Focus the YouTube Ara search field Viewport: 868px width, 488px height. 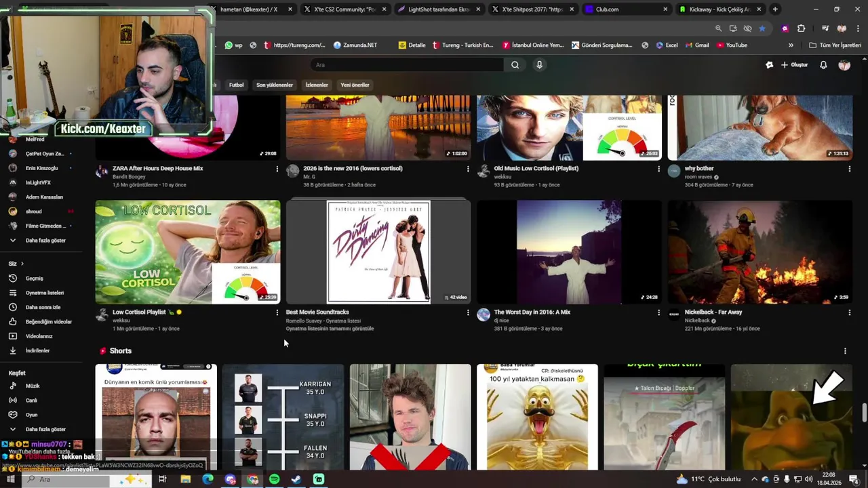[x=407, y=65]
